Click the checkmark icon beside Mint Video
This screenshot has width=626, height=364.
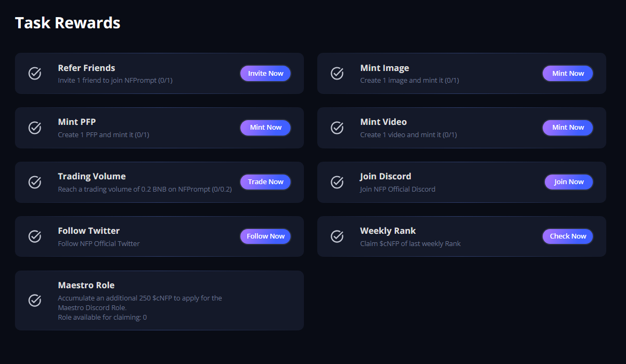point(337,128)
